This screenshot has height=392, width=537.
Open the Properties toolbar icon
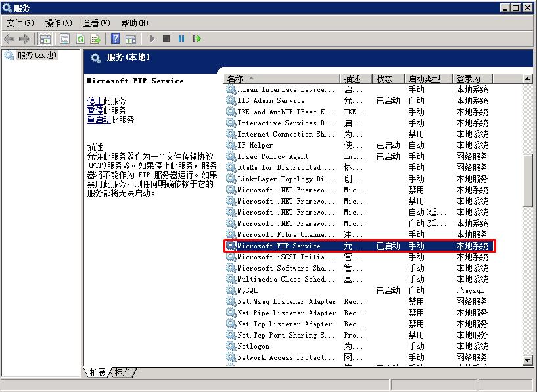[x=64, y=39]
